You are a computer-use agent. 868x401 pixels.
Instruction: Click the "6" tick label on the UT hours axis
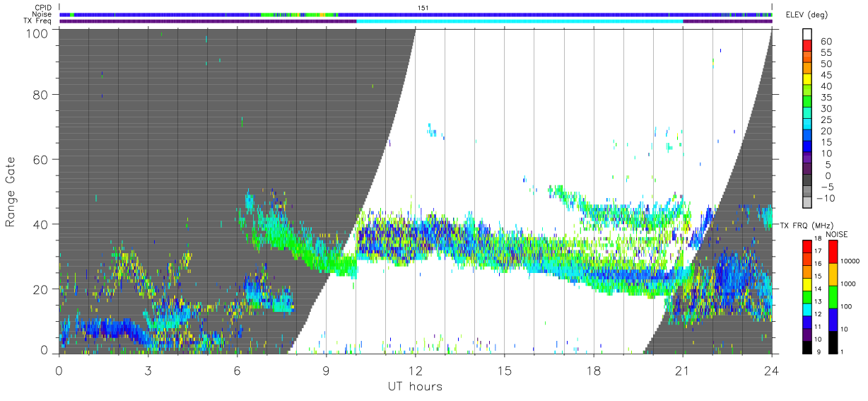click(237, 370)
